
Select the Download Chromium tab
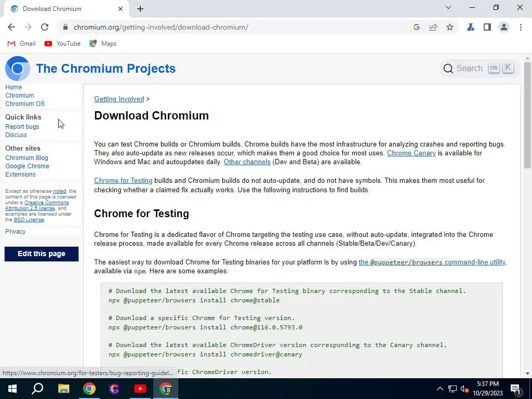[x=66, y=9]
